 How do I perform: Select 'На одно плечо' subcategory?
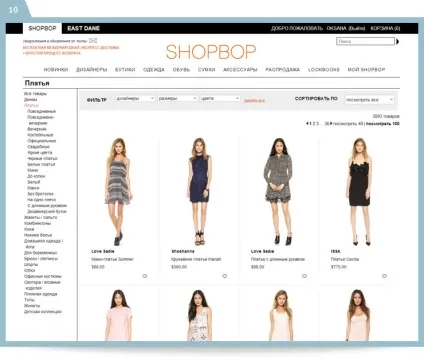coord(41,200)
